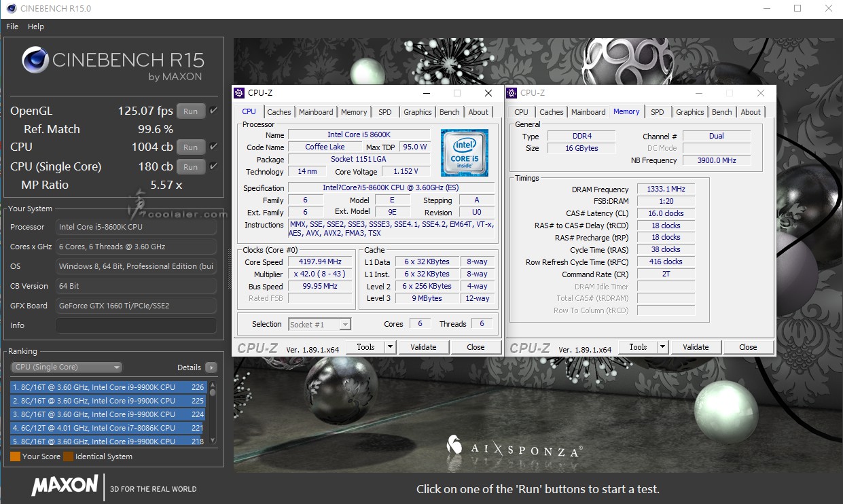Click the Core Voltage value '1.152 V'
The height and width of the screenshot is (504, 843).
coord(406,171)
